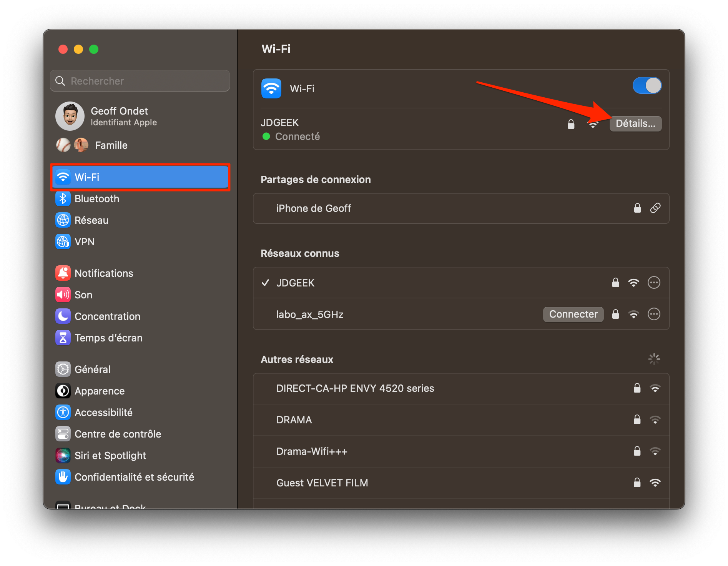Click the Accessibilité icon

pyautogui.click(x=63, y=412)
